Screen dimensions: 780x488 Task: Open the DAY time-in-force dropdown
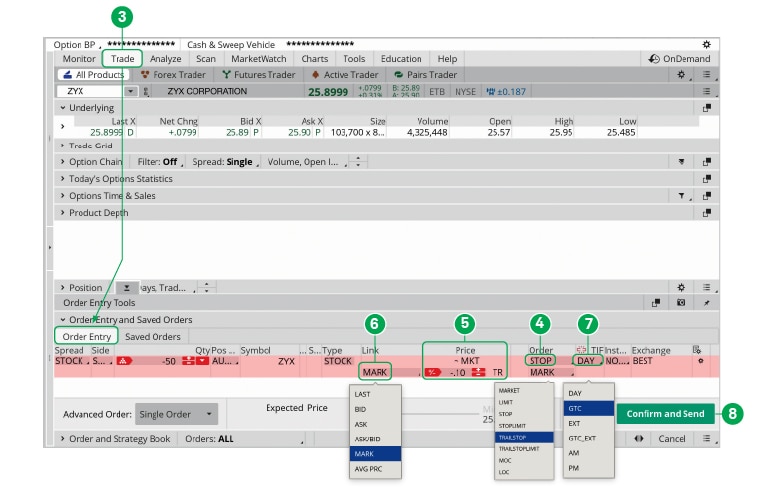point(587,361)
